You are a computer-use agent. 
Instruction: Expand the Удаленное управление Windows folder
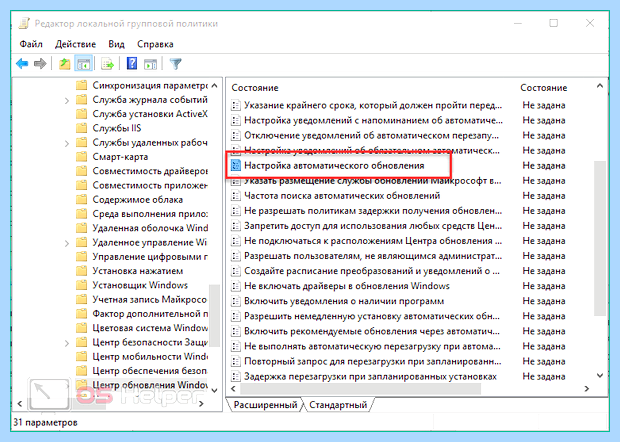(67, 243)
